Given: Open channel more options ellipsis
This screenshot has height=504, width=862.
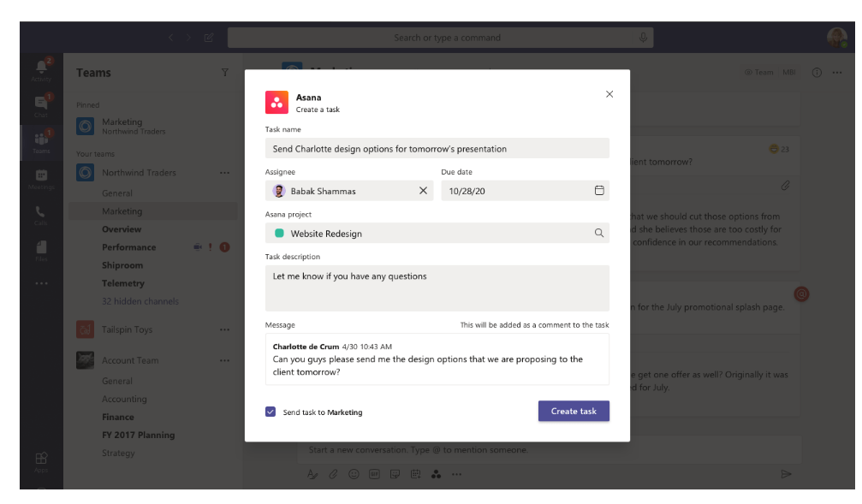Looking at the screenshot, I should point(837,73).
